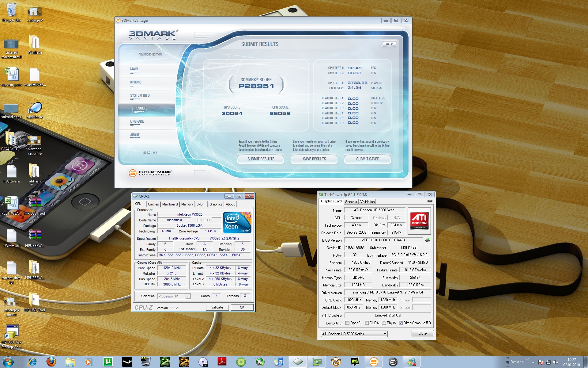Expand the Desktop toolbar chevron on taskbar

coord(527,359)
